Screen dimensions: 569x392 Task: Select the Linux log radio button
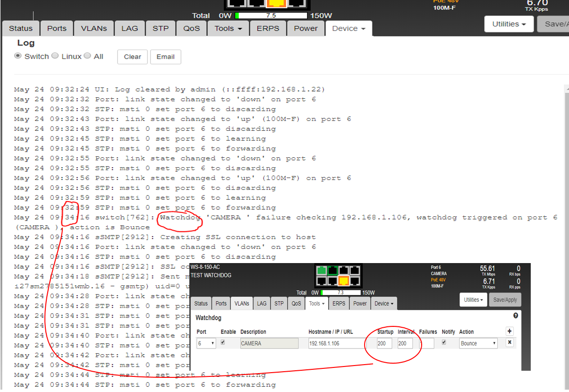click(55, 56)
